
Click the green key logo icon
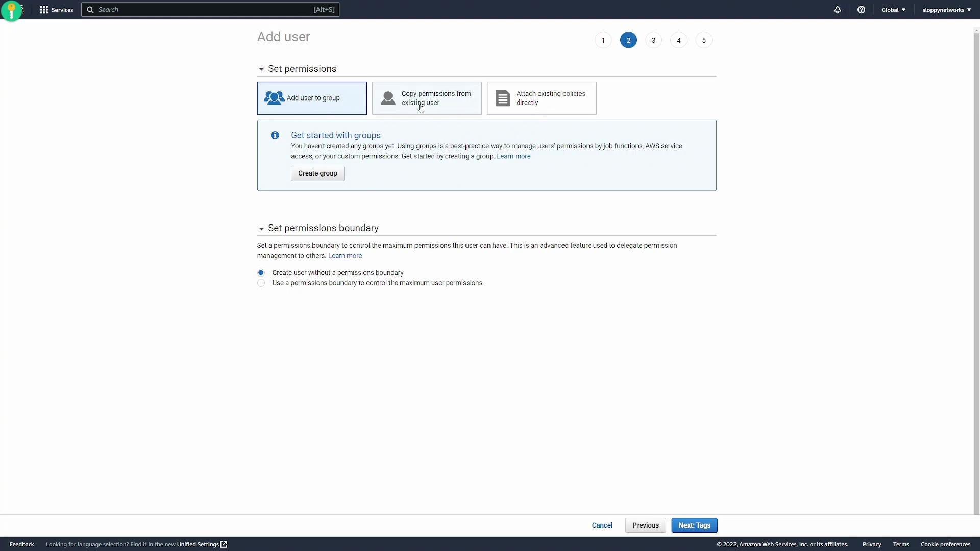[x=11, y=11]
